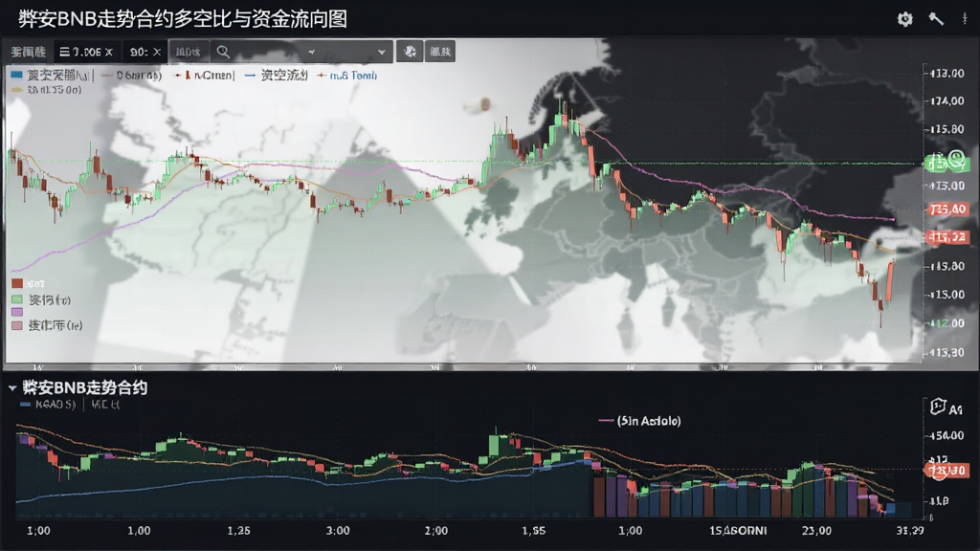Click the '23,00' time axis label
The height and width of the screenshot is (551, 980).
pyautogui.click(x=817, y=531)
